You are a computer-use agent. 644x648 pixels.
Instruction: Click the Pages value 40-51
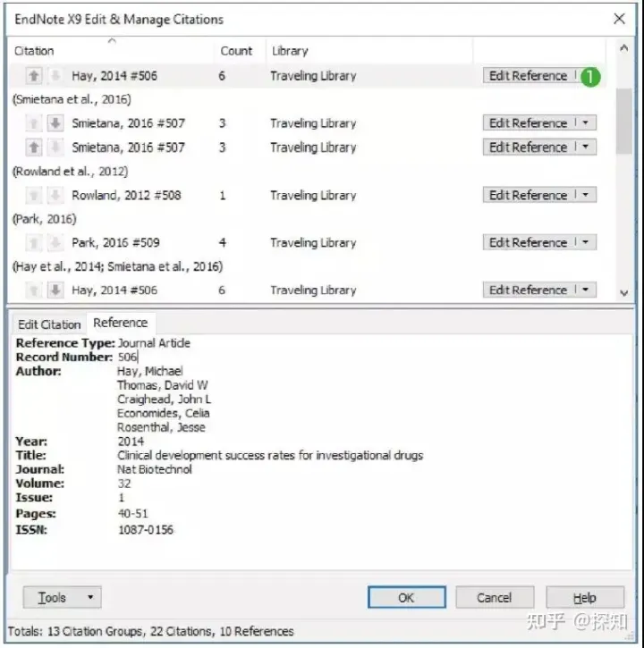coord(132,514)
